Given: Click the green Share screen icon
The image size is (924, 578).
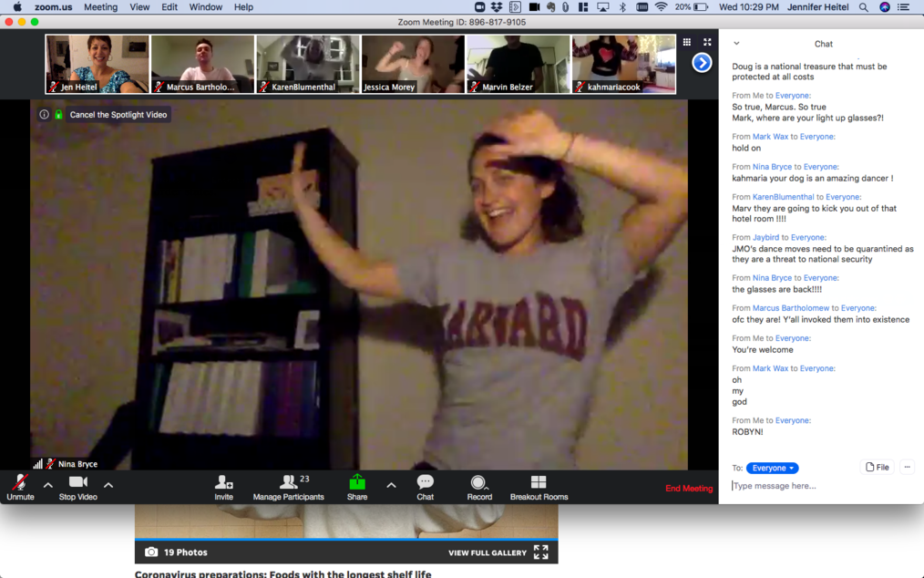Looking at the screenshot, I should pos(357,482).
